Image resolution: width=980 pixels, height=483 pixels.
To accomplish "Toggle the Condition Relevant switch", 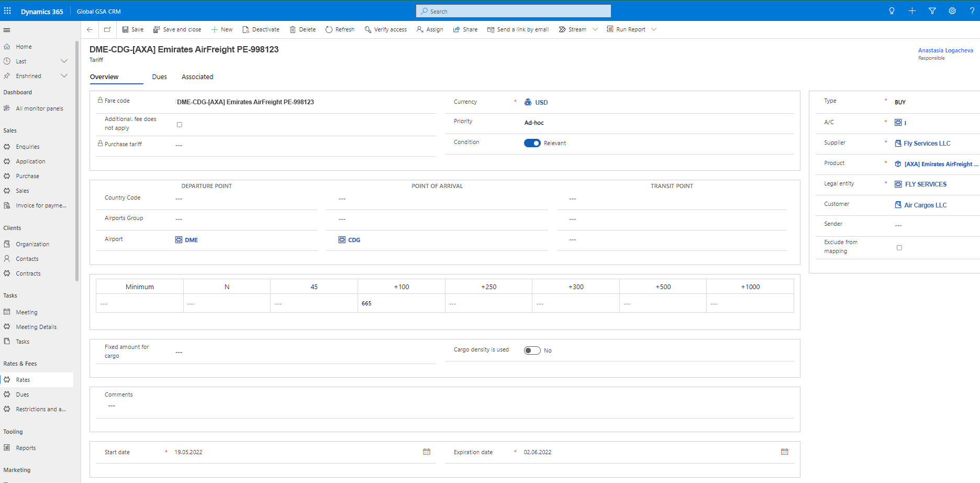I will pyautogui.click(x=532, y=143).
